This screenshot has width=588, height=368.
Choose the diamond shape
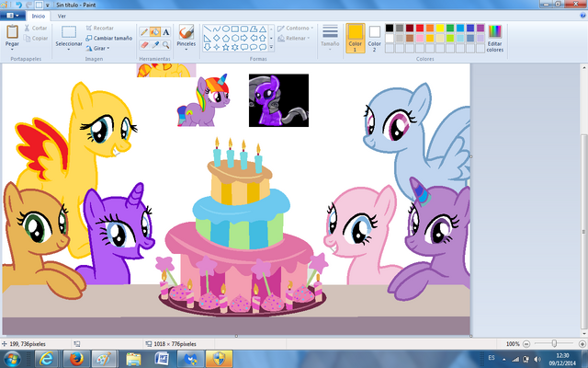pos(217,38)
